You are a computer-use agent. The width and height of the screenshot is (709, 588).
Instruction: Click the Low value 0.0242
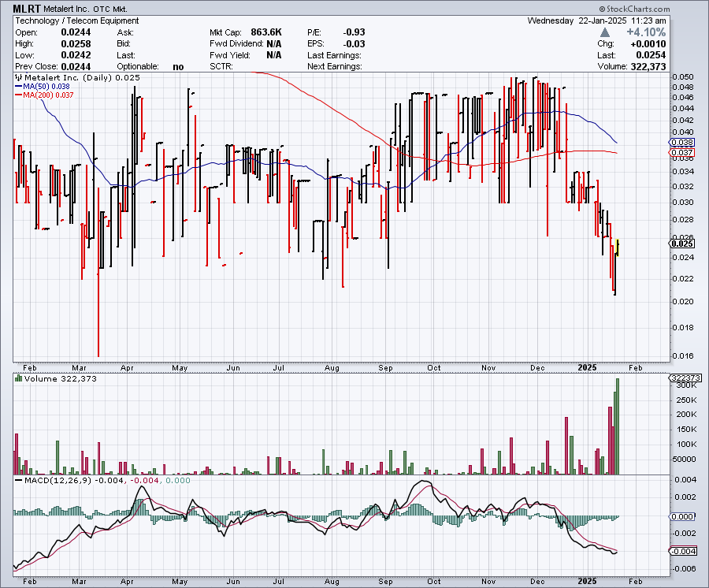[76, 55]
